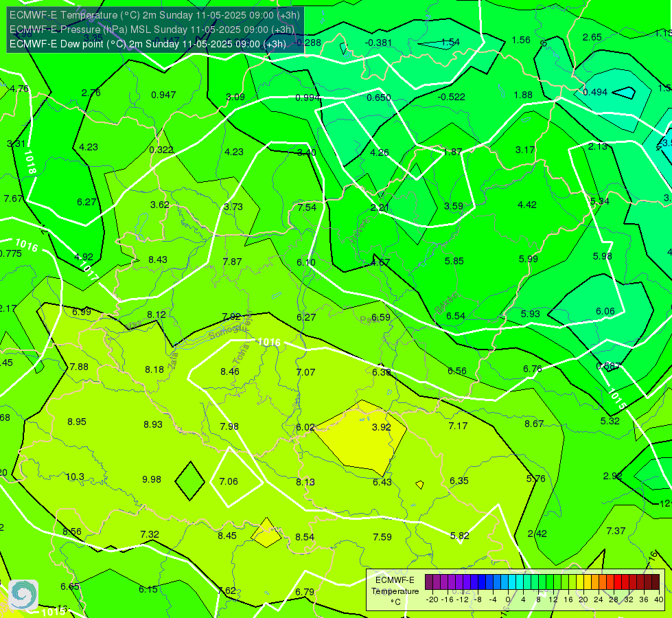The height and width of the screenshot is (618, 672).
Task: Select the ECMWF-E Dew point 2m layer label
Action: pos(148,44)
